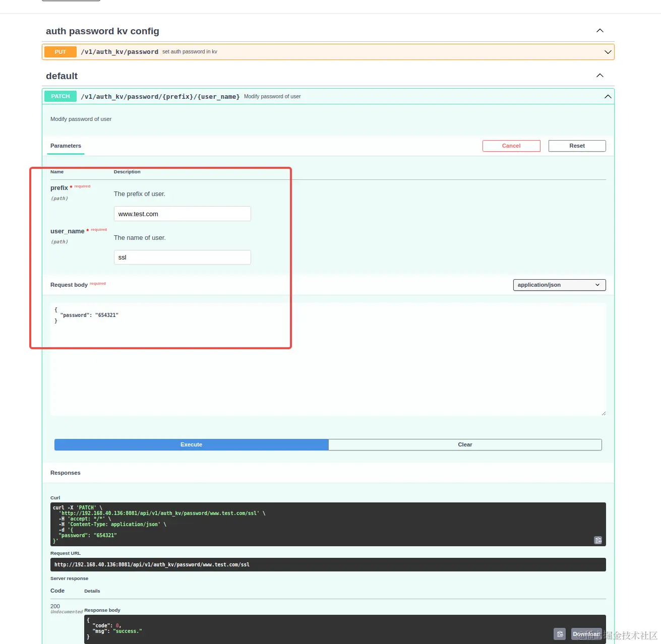Collapse the PATCH modify password operation
661x644 pixels.
[608, 96]
